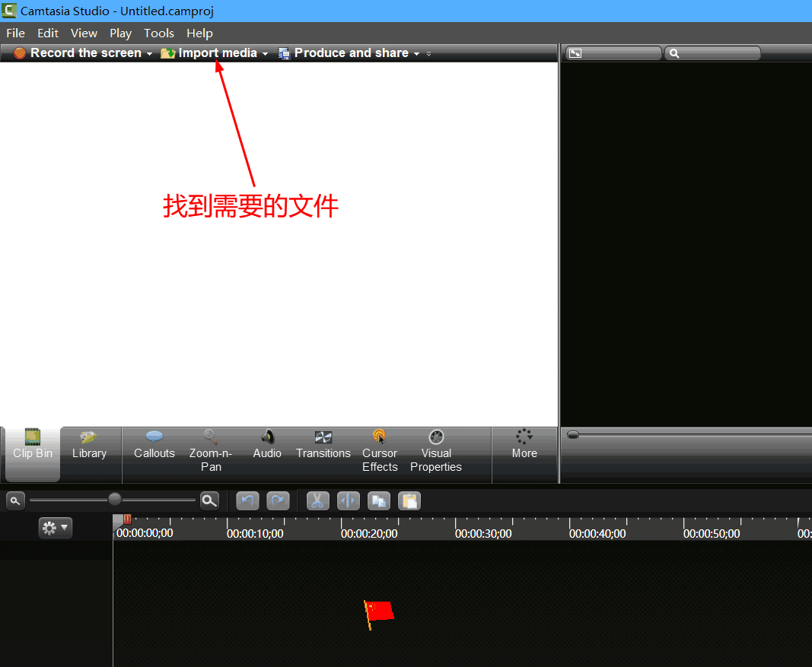Paste onto the timeline
This screenshot has width=812, height=667.
[x=409, y=501]
